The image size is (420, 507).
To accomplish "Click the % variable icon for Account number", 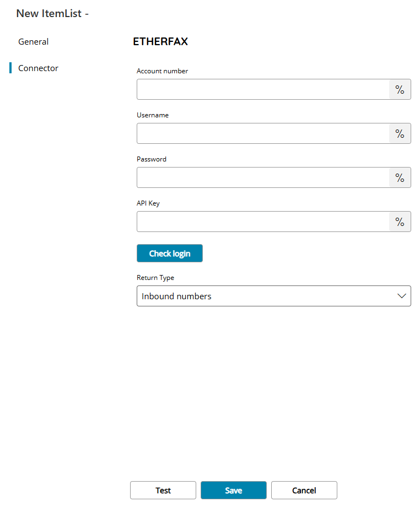I will [400, 89].
